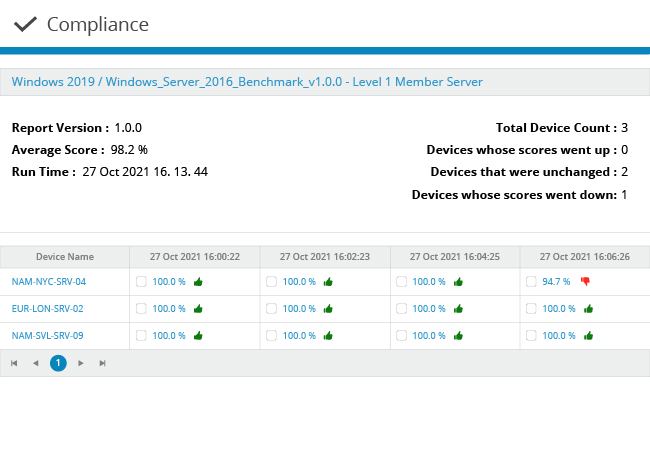Click the Report Version value 1.0.0
The image size is (650, 457).
[128, 128]
